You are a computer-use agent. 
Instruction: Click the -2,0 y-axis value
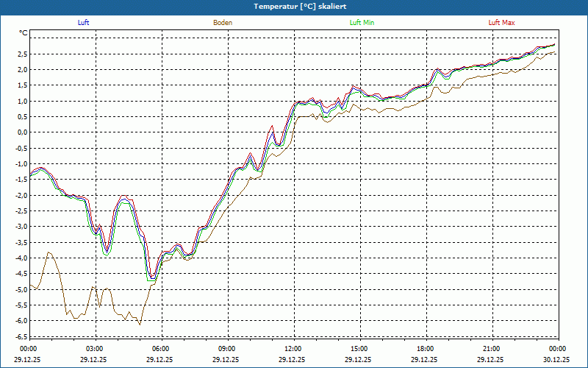[x=22, y=195]
